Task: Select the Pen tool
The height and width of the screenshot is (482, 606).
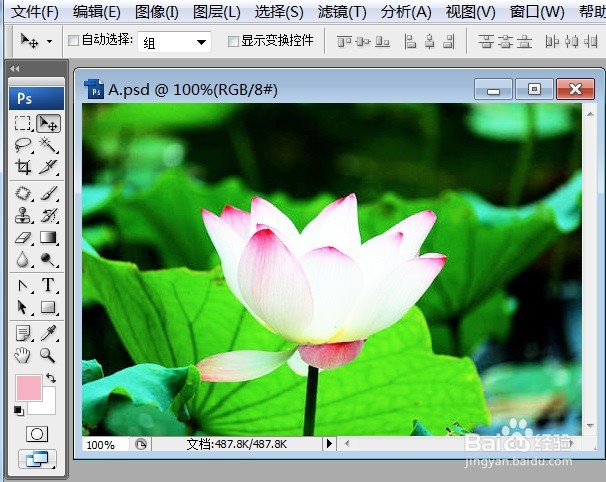Action: (23, 285)
